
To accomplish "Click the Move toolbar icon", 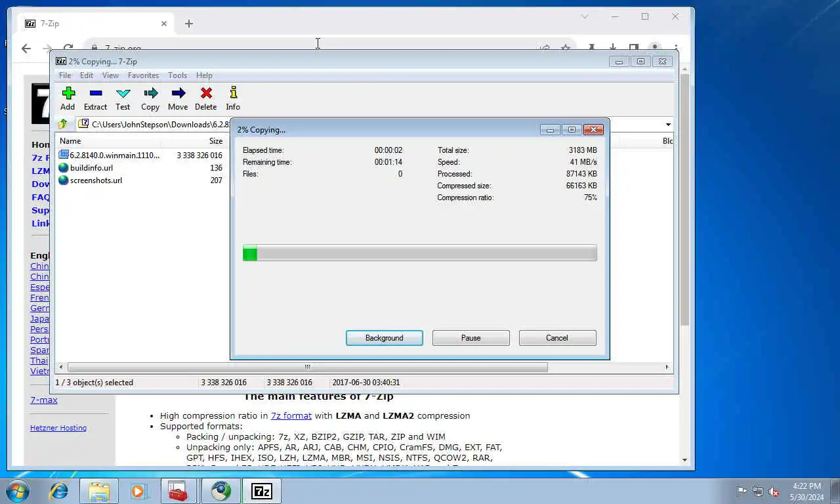I will (x=178, y=93).
